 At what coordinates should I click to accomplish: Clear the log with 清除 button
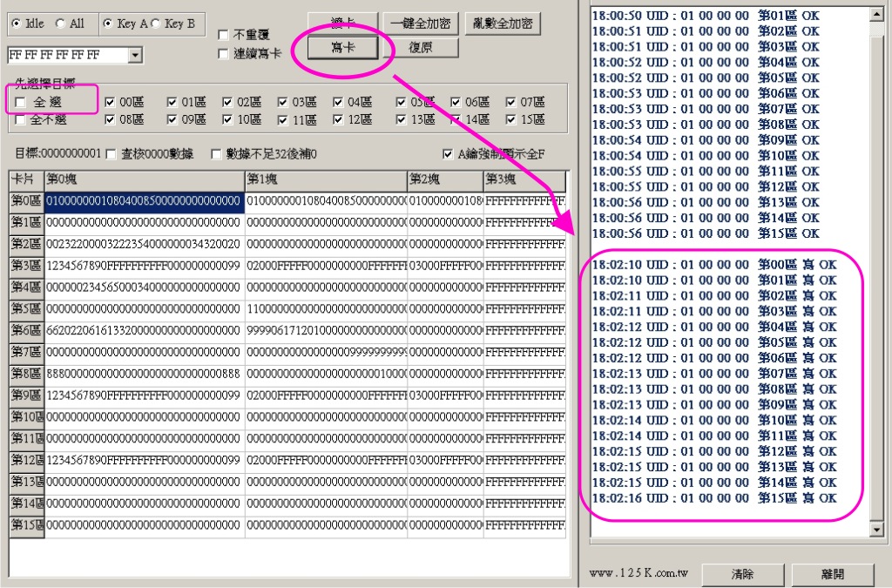pos(742,574)
